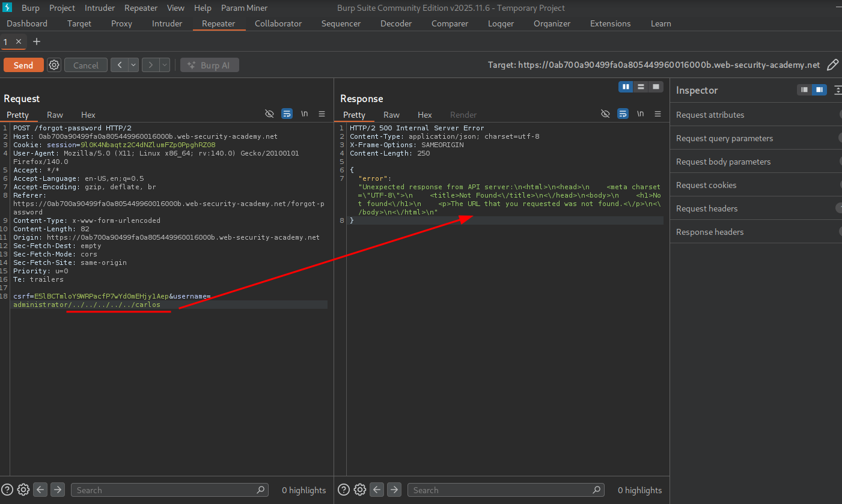
Task: Toggle \n non-printable characters in Response
Action: tap(641, 114)
